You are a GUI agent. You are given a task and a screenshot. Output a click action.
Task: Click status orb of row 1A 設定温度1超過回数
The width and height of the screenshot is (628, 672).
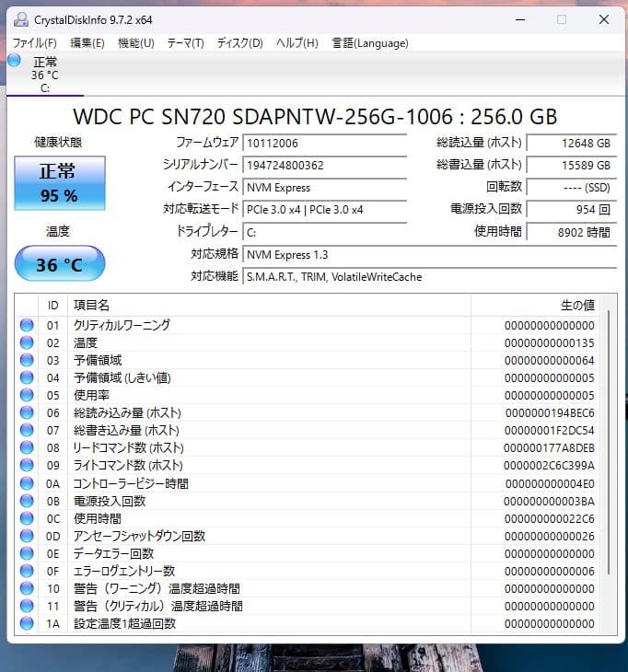tap(27, 624)
